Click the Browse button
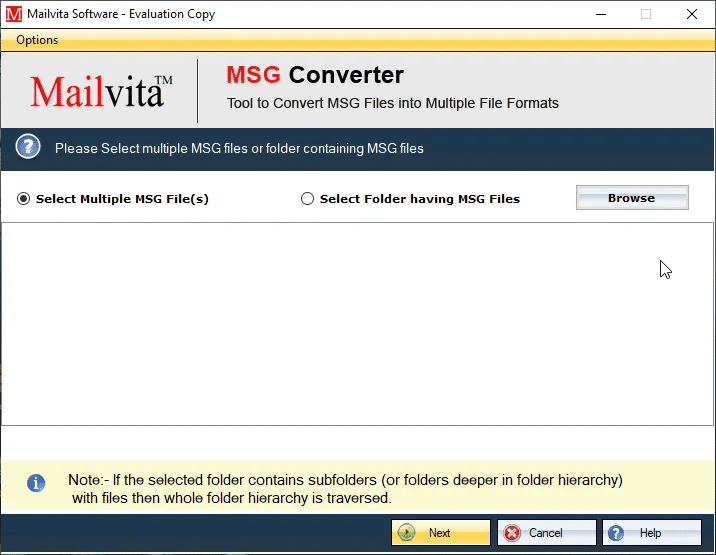The width and height of the screenshot is (716, 555). pyautogui.click(x=632, y=198)
